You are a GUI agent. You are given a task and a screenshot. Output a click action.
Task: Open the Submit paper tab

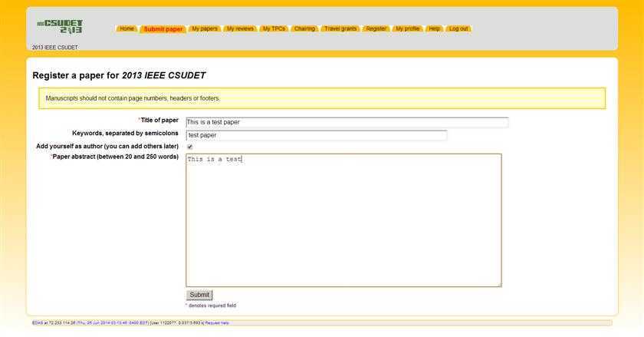tap(163, 29)
